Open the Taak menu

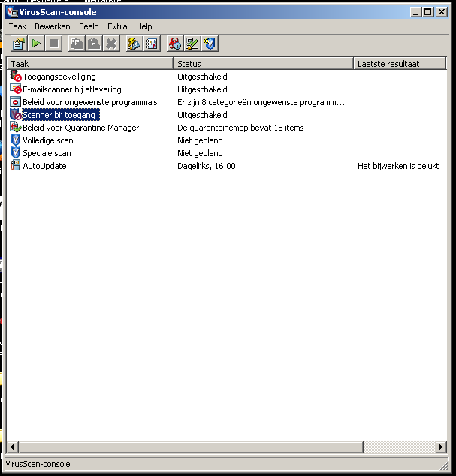pos(17,26)
